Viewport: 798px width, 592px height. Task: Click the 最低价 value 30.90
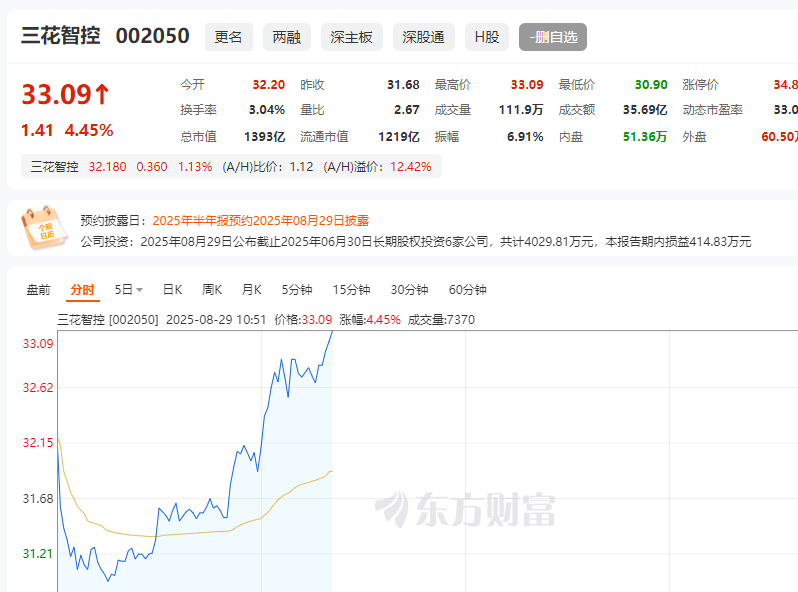(x=651, y=84)
